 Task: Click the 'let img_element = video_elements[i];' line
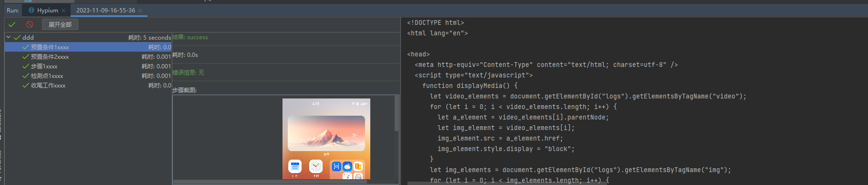click(x=506, y=128)
